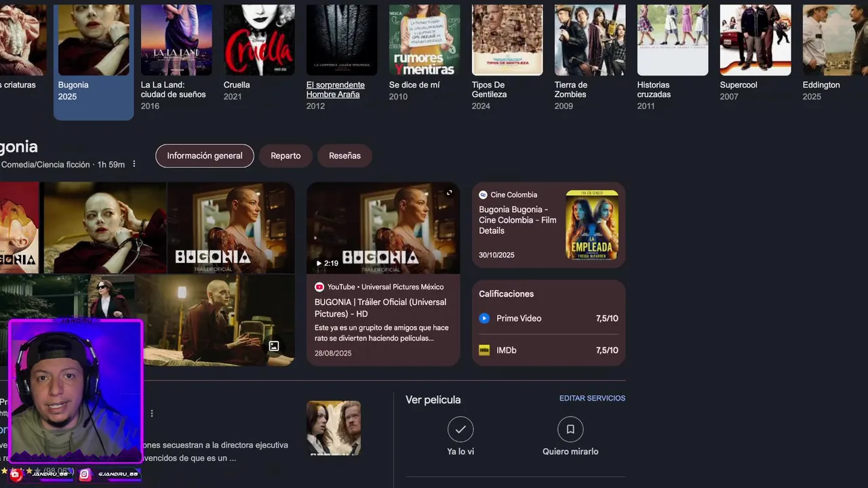
Task: Click La Empleada poster in Cine Colombia card
Action: click(x=592, y=225)
